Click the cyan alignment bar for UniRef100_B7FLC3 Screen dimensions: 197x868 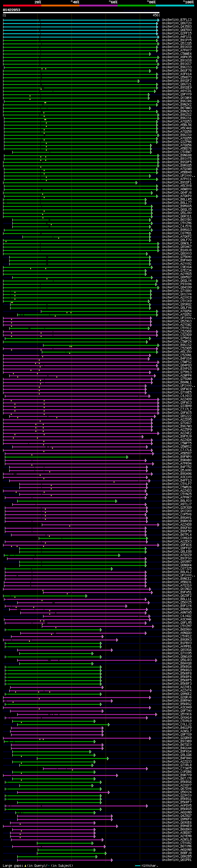point(81,20)
